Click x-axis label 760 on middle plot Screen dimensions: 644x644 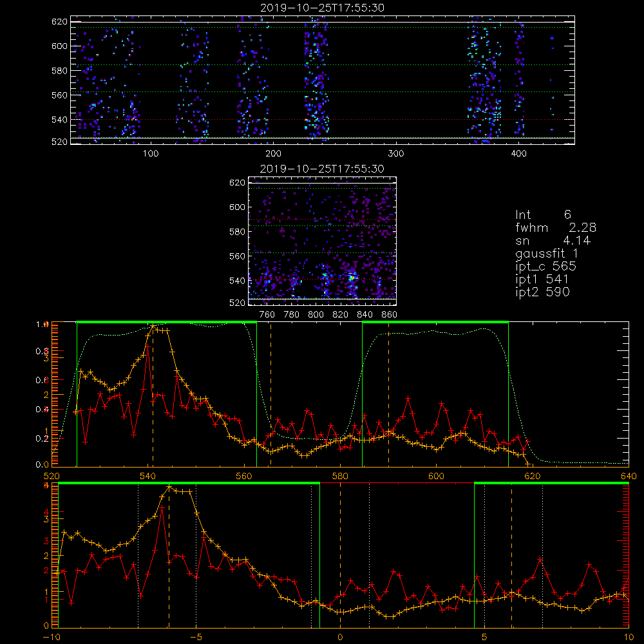pos(267,315)
